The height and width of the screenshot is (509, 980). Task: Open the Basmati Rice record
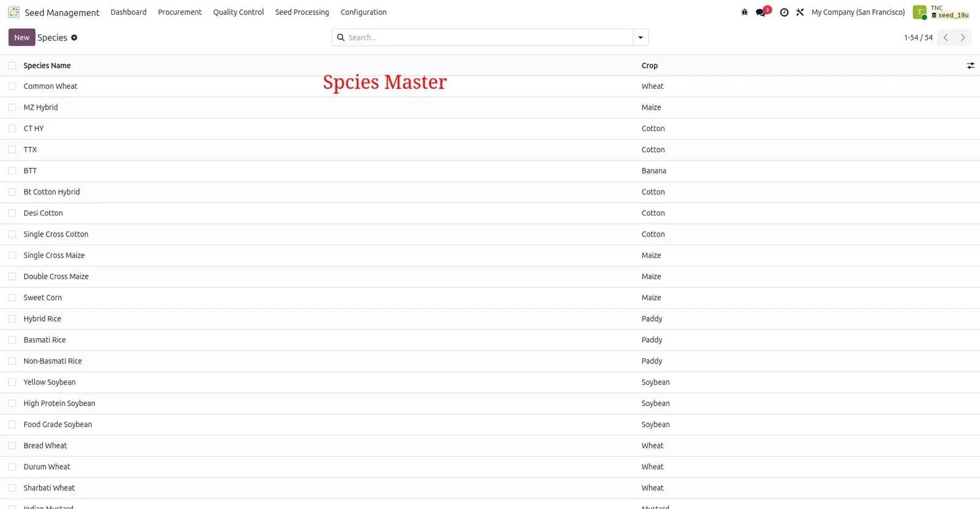(45, 340)
